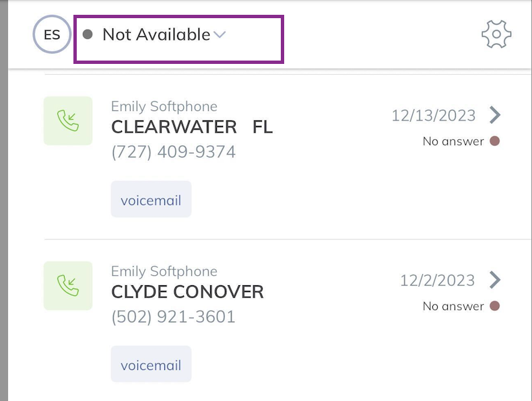Expand status menu via the chevron arrow

pos(220,34)
